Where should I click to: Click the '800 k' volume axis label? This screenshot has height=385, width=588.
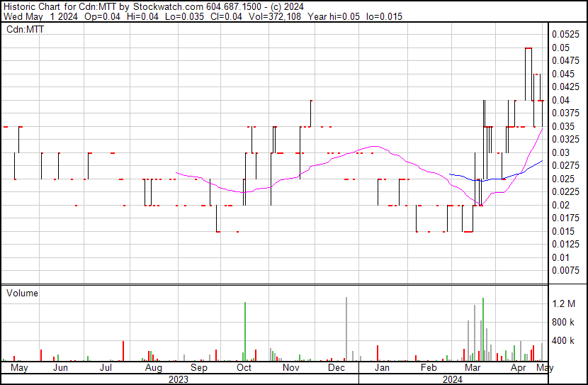click(563, 323)
